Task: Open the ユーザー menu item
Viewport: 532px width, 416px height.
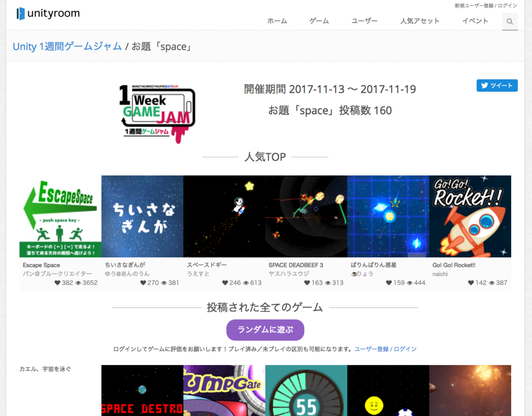Action: [364, 21]
